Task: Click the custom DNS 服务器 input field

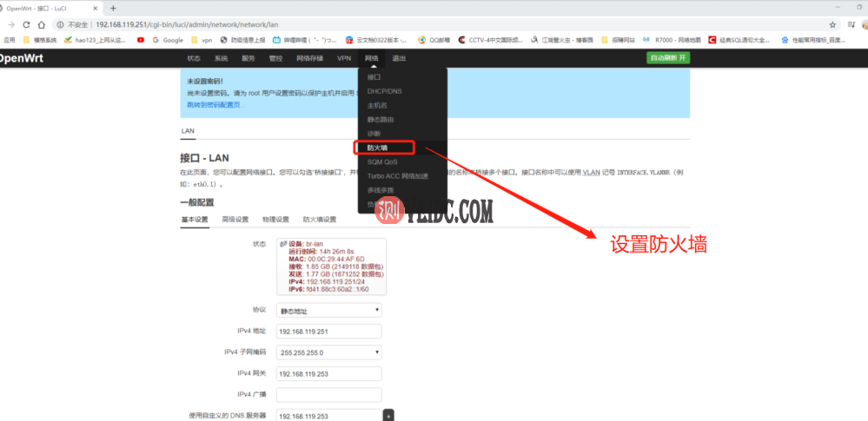Action: [328, 416]
